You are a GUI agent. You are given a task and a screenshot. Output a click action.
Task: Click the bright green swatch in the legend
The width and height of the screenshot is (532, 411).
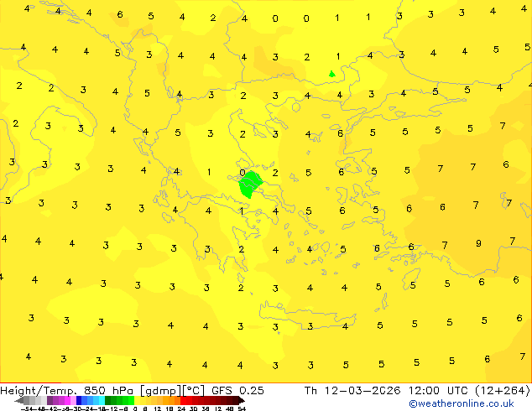[131, 400]
